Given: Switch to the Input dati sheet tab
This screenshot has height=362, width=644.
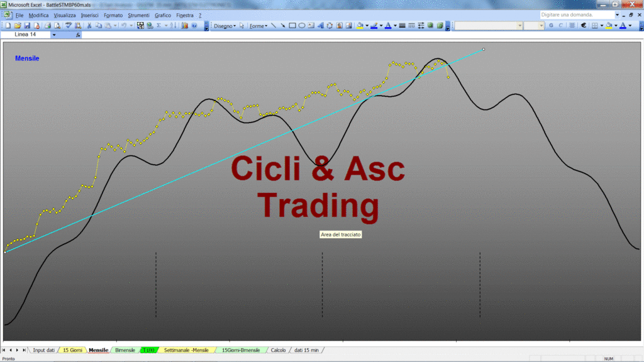Looking at the screenshot, I should (43, 350).
